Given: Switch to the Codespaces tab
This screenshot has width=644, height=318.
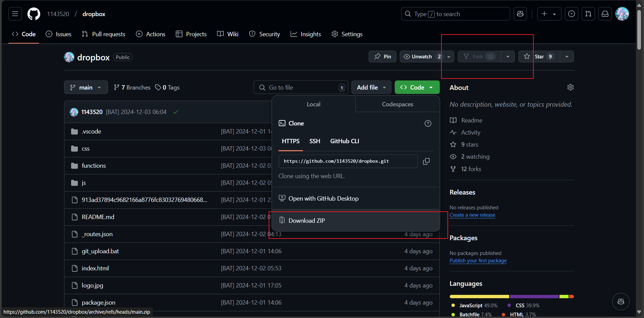Looking at the screenshot, I should tap(397, 104).
